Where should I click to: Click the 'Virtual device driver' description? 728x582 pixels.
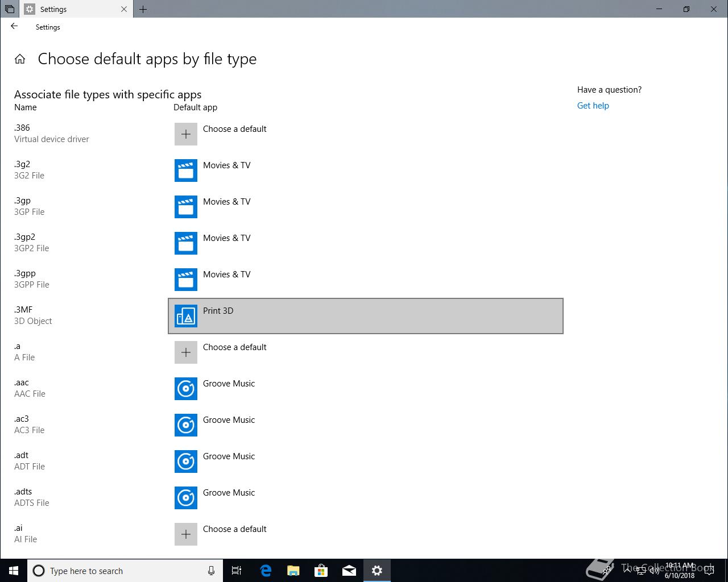pyautogui.click(x=52, y=139)
